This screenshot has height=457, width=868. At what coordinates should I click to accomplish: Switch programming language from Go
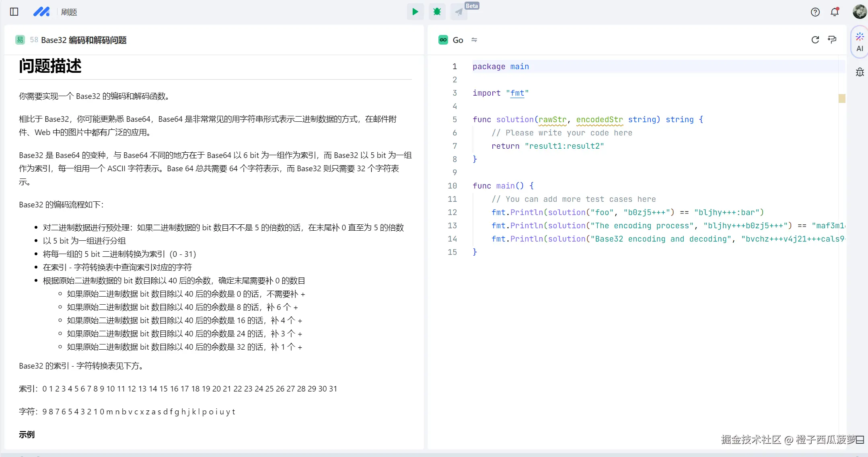tap(474, 40)
